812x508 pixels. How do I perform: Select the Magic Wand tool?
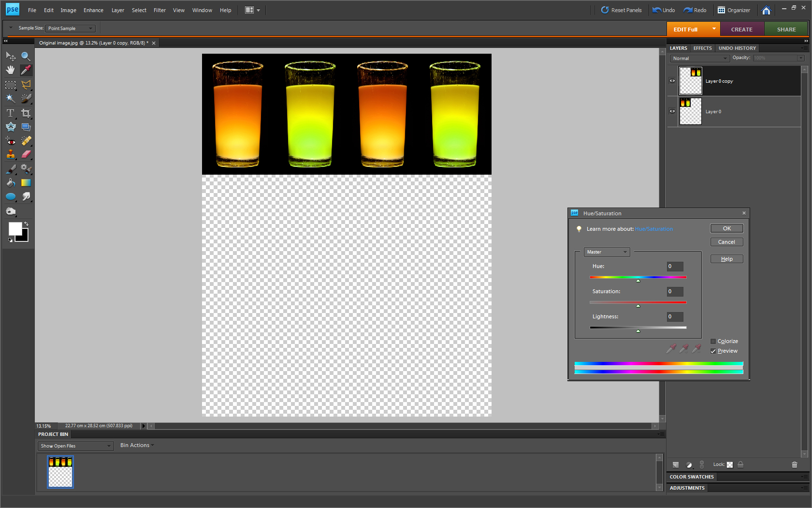tap(11, 98)
